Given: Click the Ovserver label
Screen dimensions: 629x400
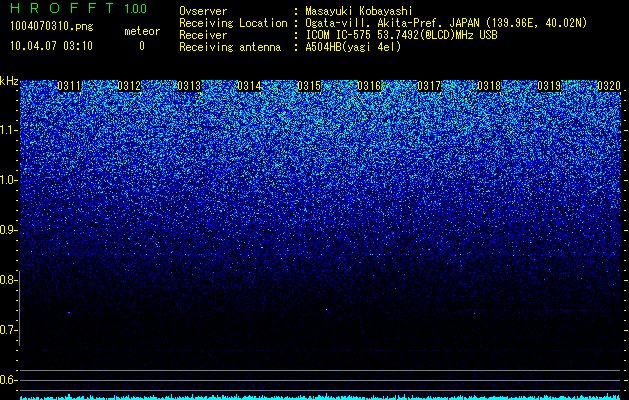Looking at the screenshot, I should pos(203,11).
